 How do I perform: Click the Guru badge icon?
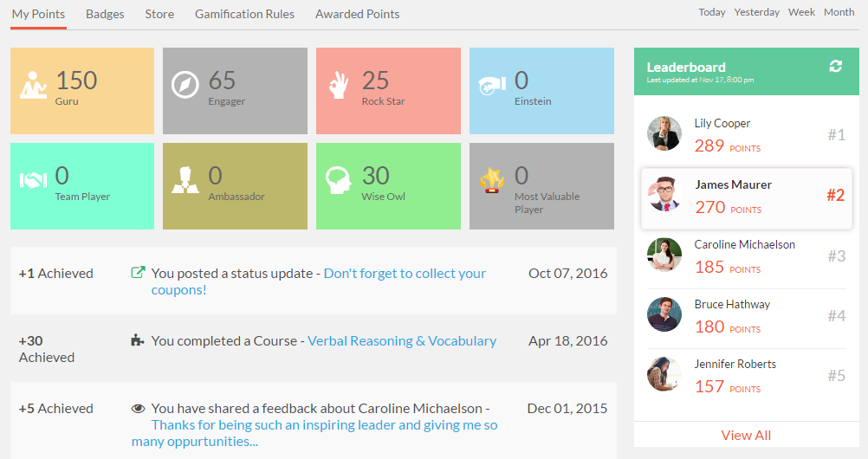(x=33, y=85)
